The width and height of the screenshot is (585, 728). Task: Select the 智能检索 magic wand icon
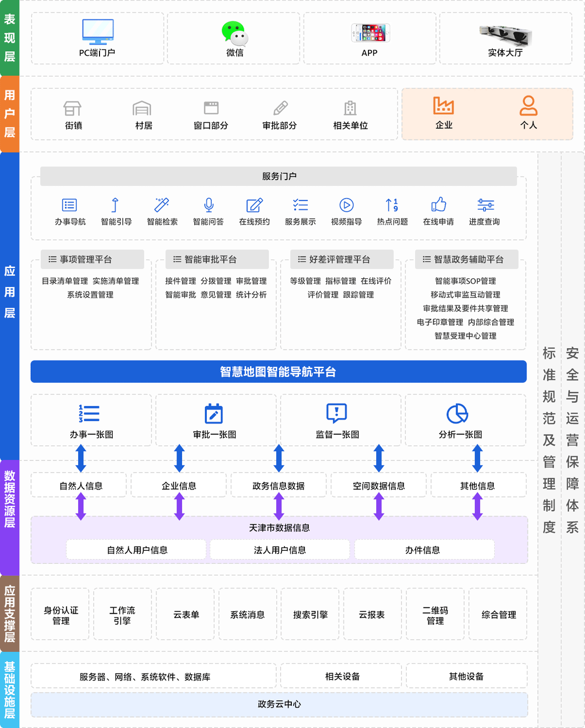point(161,205)
